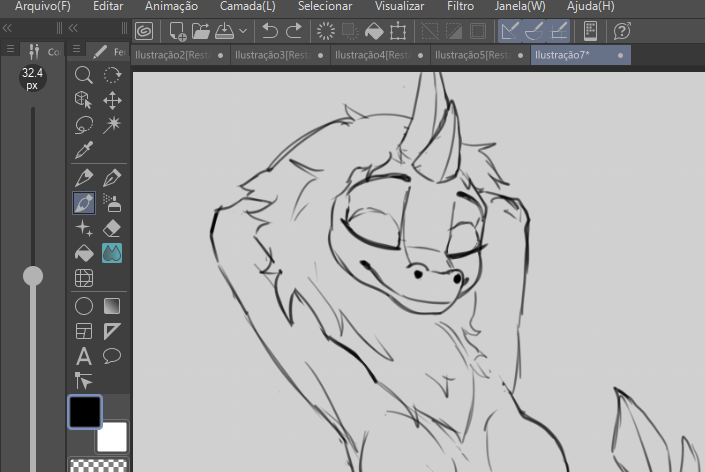
Task: Select the Lasso selection tool
Action: (x=84, y=125)
